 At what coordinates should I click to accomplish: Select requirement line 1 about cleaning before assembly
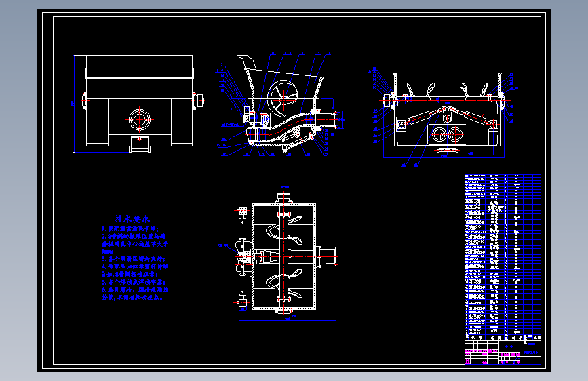[130, 228]
